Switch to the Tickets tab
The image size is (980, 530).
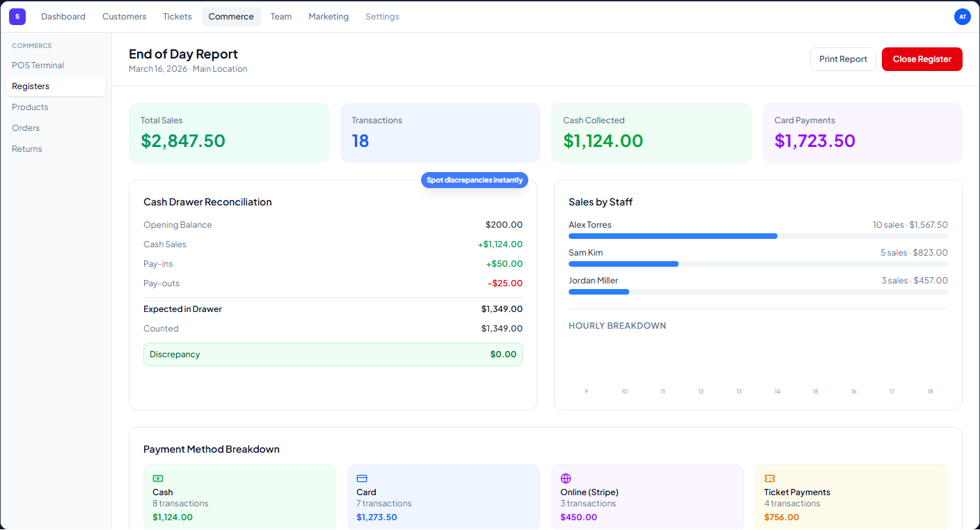click(177, 17)
